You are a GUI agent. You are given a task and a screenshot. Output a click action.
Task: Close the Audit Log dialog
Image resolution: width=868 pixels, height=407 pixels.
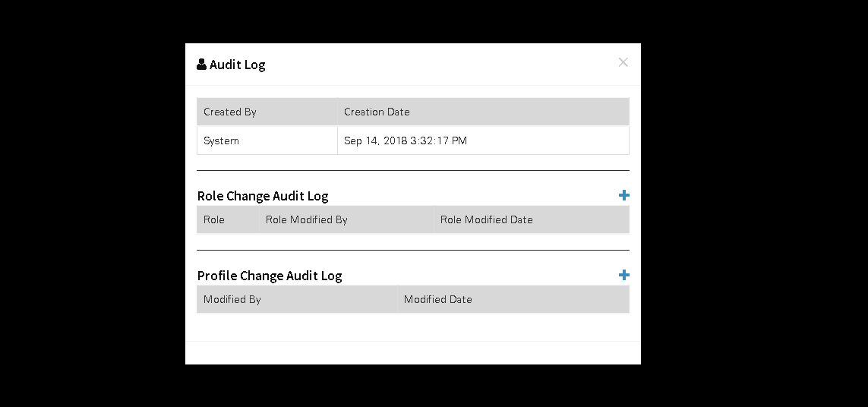pos(623,62)
